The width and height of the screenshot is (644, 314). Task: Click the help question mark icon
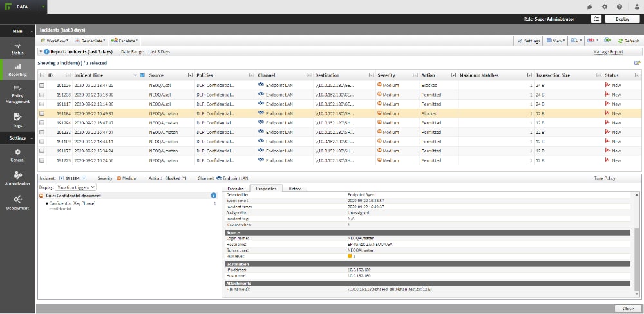pos(619,6)
